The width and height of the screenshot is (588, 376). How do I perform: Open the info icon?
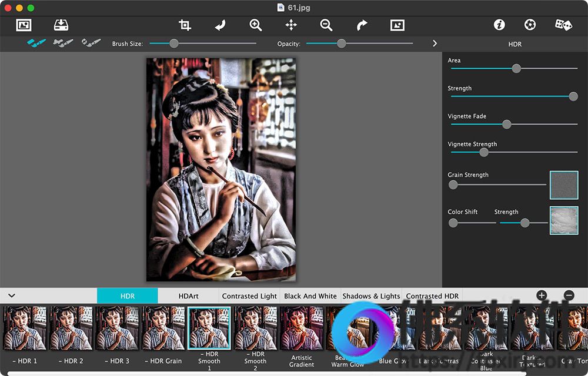tap(499, 25)
